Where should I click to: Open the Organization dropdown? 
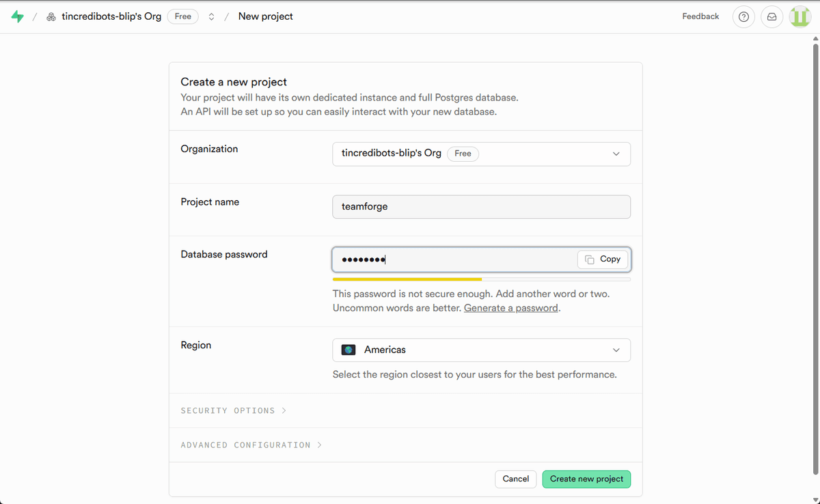pos(481,154)
